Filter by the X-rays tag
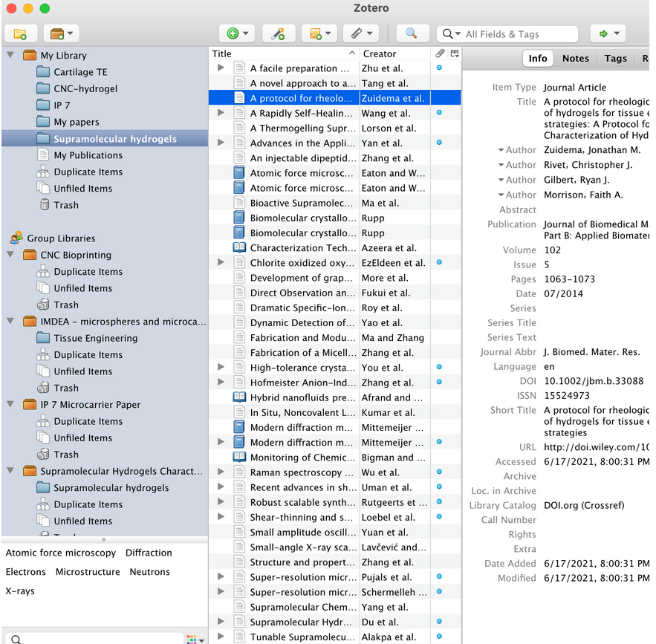 click(x=20, y=591)
